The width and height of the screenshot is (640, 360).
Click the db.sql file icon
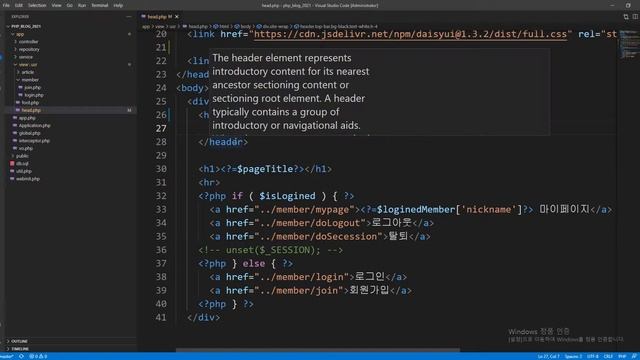pos(12,163)
